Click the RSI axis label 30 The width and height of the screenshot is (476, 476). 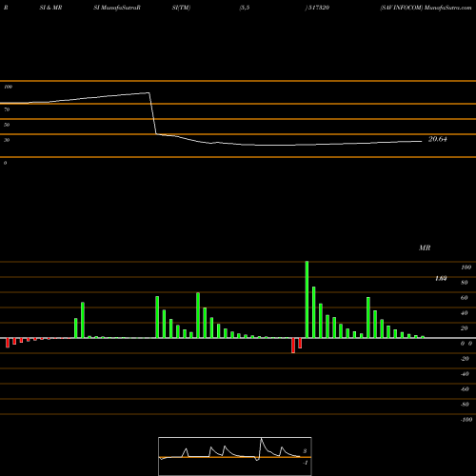point(7,140)
